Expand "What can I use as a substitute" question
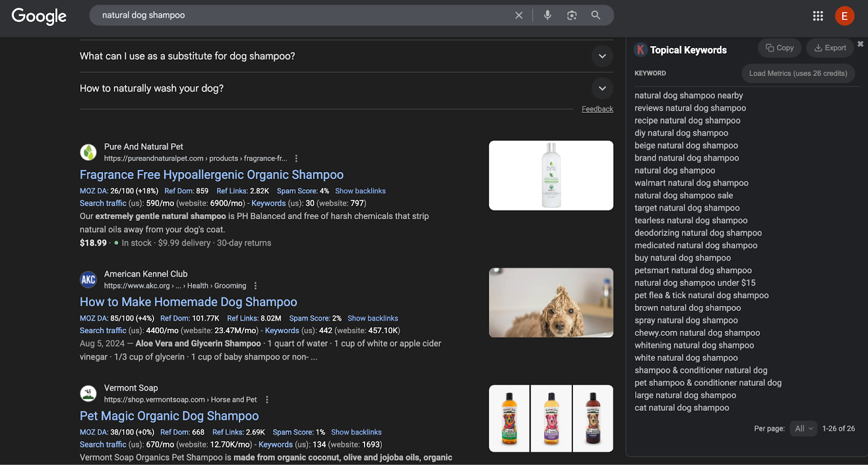 [x=602, y=56]
